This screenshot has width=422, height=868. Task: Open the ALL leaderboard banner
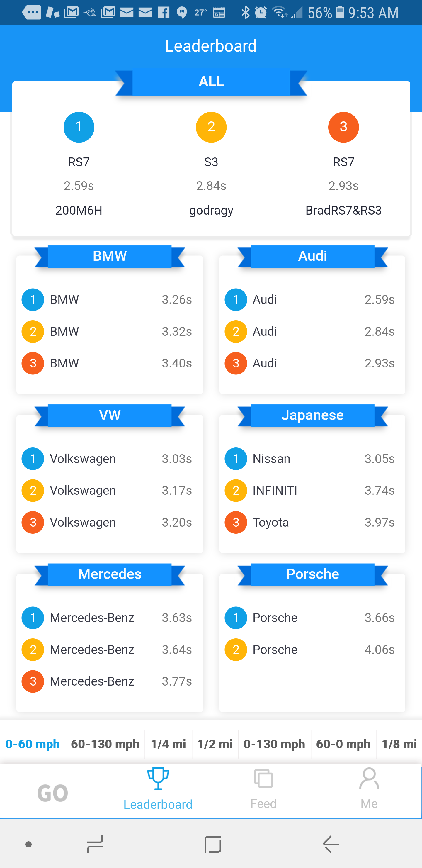tap(211, 82)
